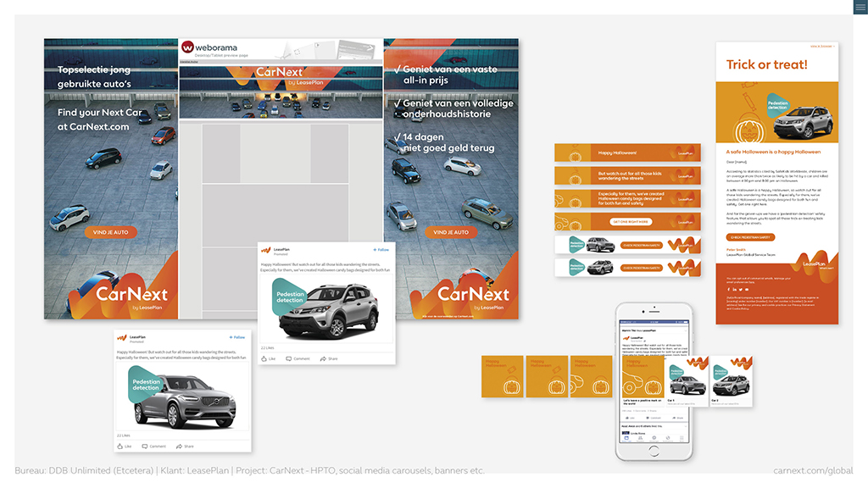Click the 'But watch out for all those kids' banner
Image resolution: width=868 pixels, height=488 pixels.
coord(628,176)
